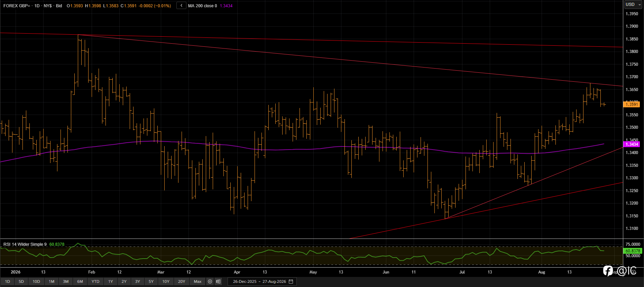644x287 pixels.
Task: Click the FOREX GBP= symbol label
Action: [x=17, y=6]
